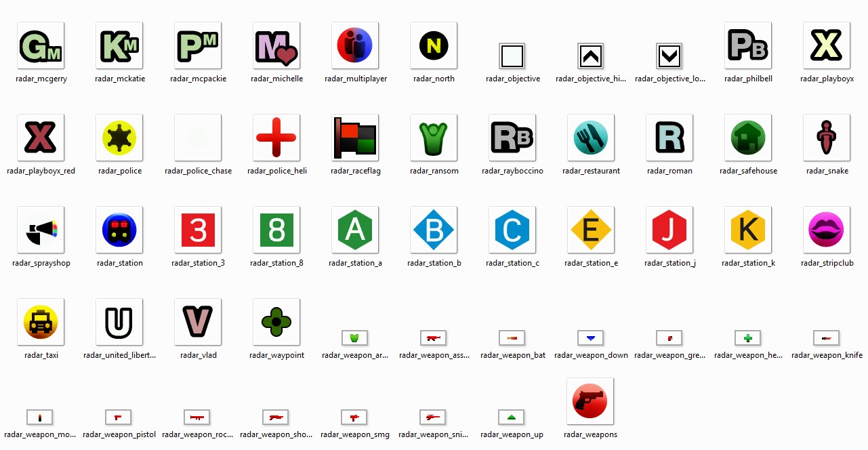Select the radar_north N icon
Screen dimensions: 868x450
[x=434, y=45]
